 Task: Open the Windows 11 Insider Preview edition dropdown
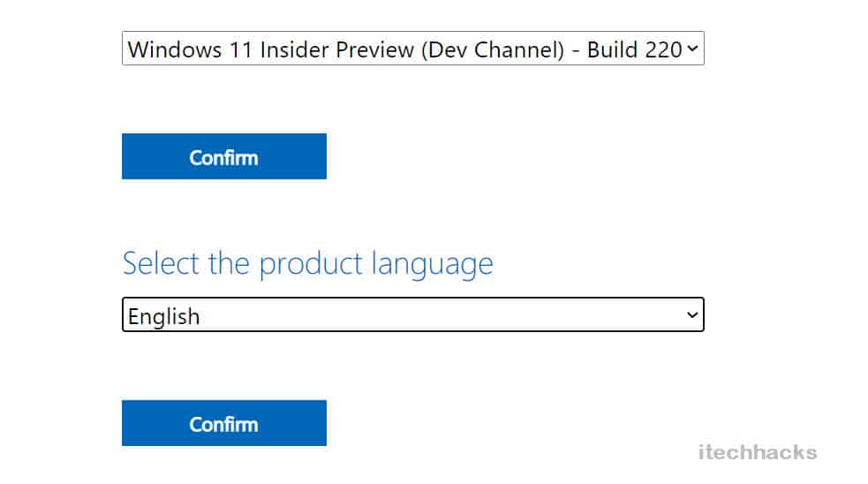(412, 49)
